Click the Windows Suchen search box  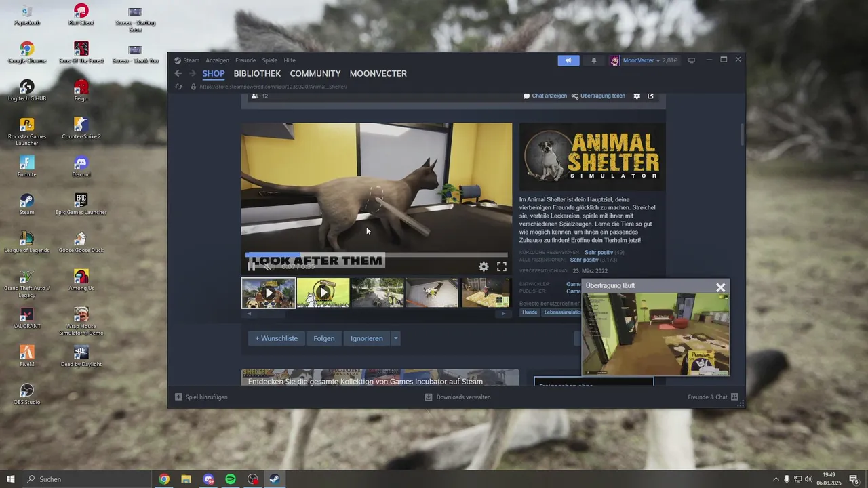point(87,479)
